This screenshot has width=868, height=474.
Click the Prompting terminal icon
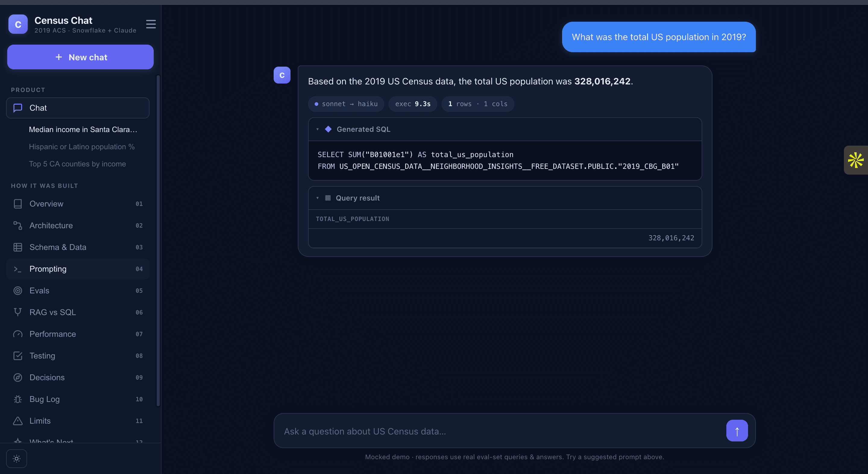(x=17, y=269)
